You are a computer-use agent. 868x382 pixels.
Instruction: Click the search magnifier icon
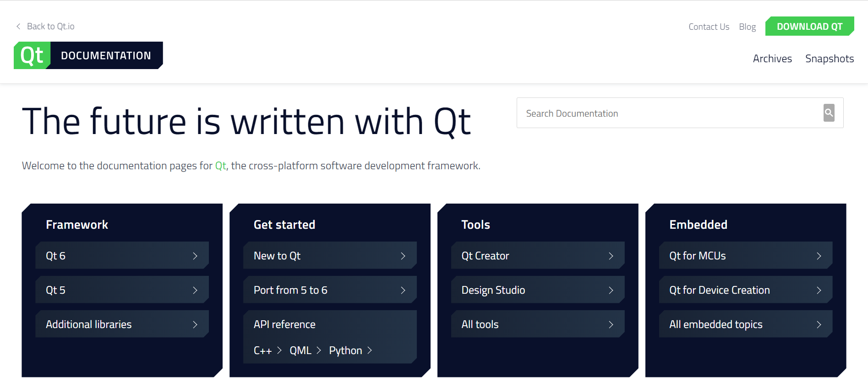(x=829, y=113)
